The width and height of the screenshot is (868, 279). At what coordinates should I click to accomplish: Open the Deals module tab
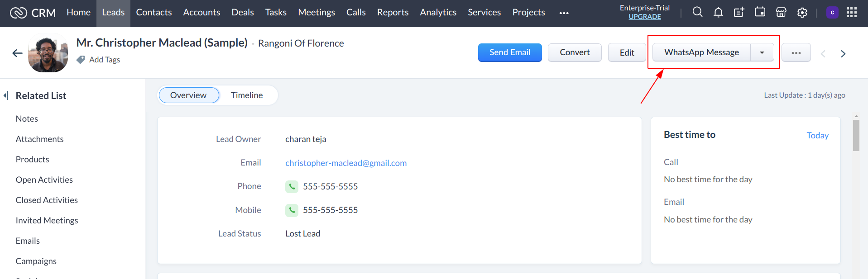pos(243,13)
